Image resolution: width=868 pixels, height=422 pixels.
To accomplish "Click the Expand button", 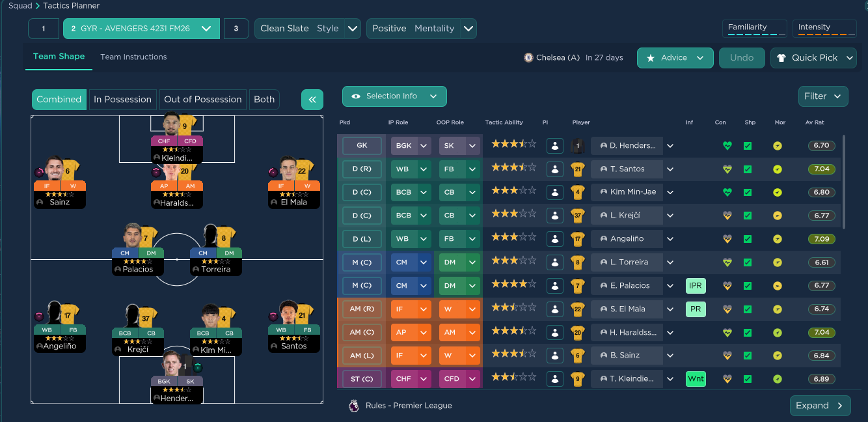I will (x=820, y=406).
